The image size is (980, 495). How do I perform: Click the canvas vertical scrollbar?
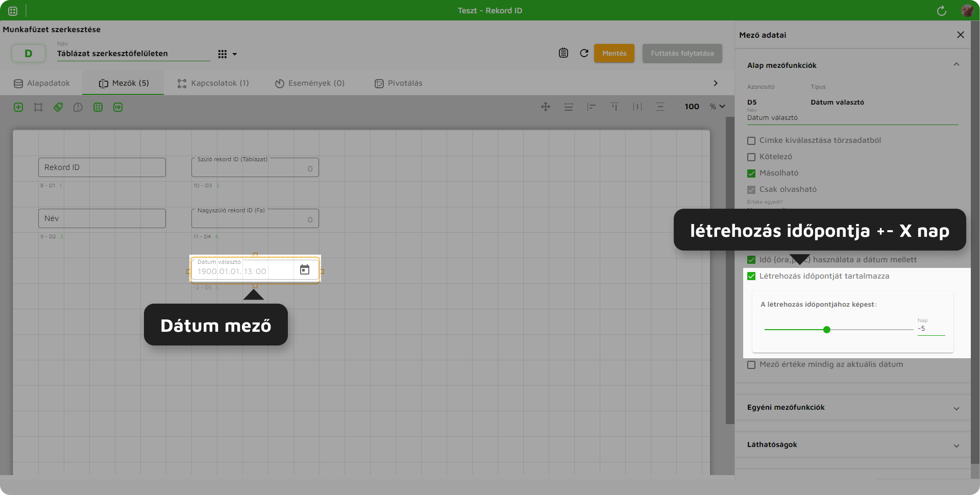pyautogui.click(x=729, y=270)
